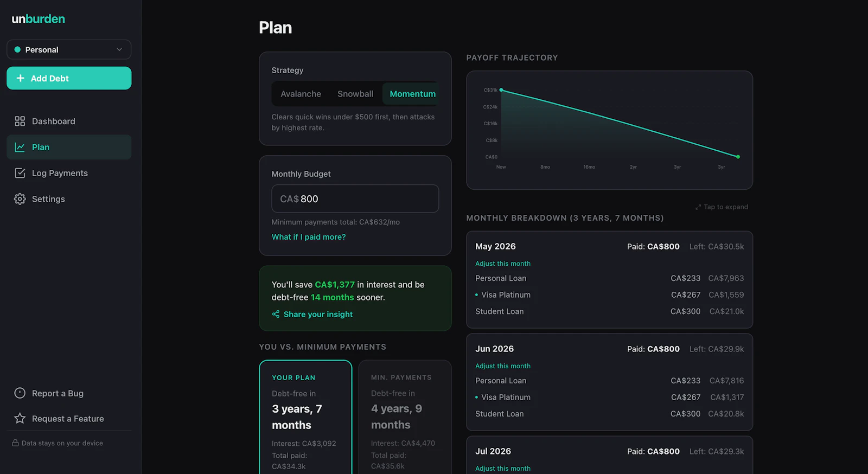The image size is (868, 474).
Task: Open Report a Bug
Action: [69, 393]
